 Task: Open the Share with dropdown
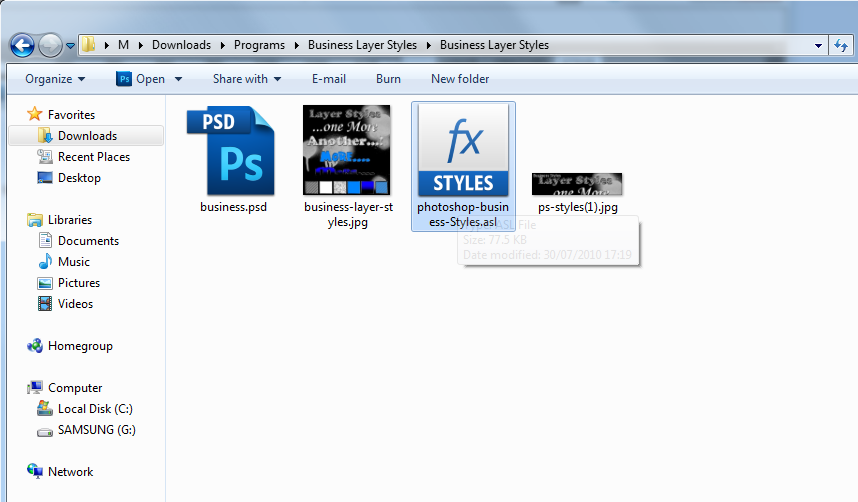pos(246,79)
